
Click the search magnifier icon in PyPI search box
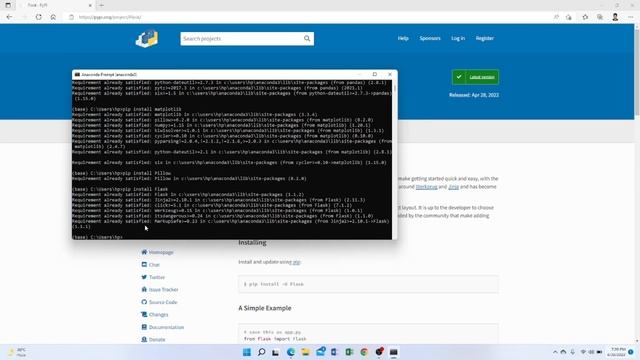(307, 38)
